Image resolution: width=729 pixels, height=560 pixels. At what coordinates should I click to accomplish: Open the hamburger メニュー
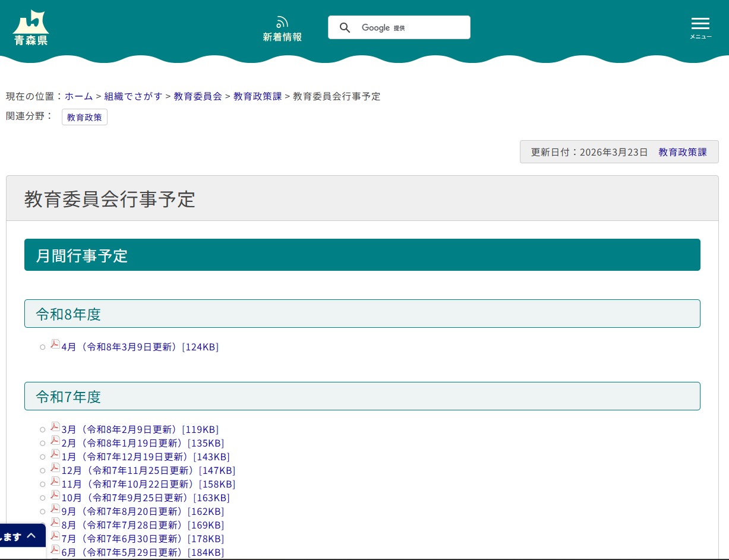click(x=700, y=24)
